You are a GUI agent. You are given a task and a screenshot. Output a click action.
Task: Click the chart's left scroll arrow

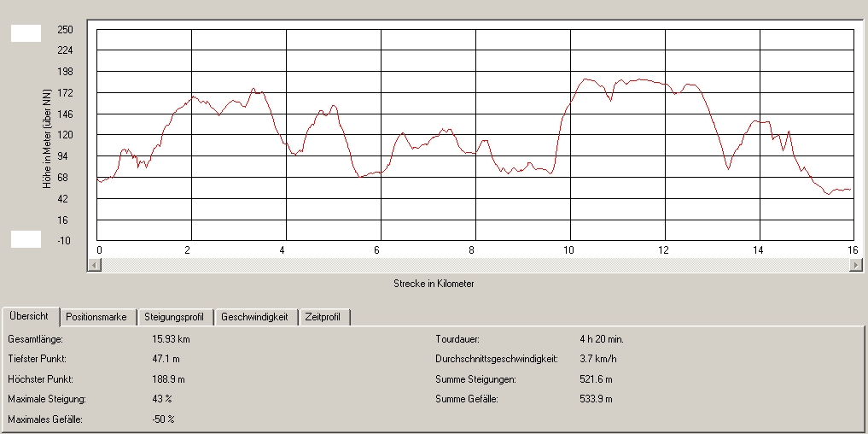pyautogui.click(x=93, y=266)
